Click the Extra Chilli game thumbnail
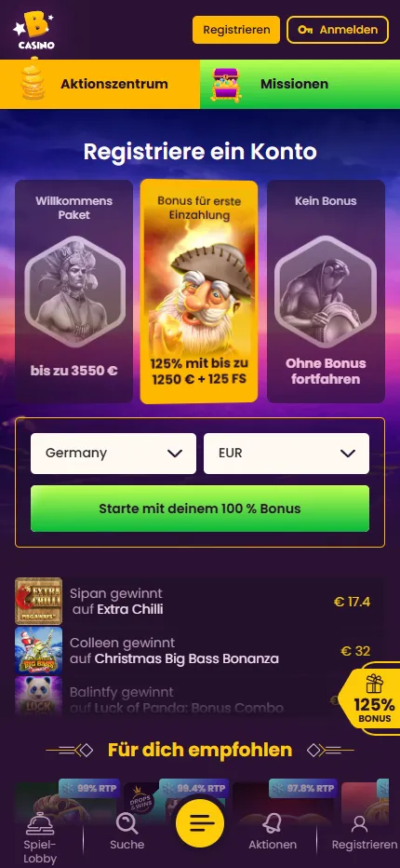This screenshot has height=868, width=400. pos(38,602)
